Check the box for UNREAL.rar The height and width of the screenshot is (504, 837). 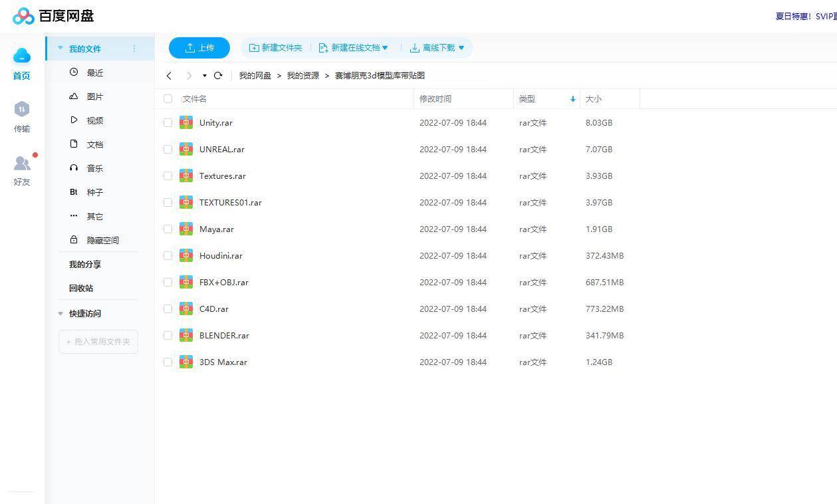pos(168,149)
